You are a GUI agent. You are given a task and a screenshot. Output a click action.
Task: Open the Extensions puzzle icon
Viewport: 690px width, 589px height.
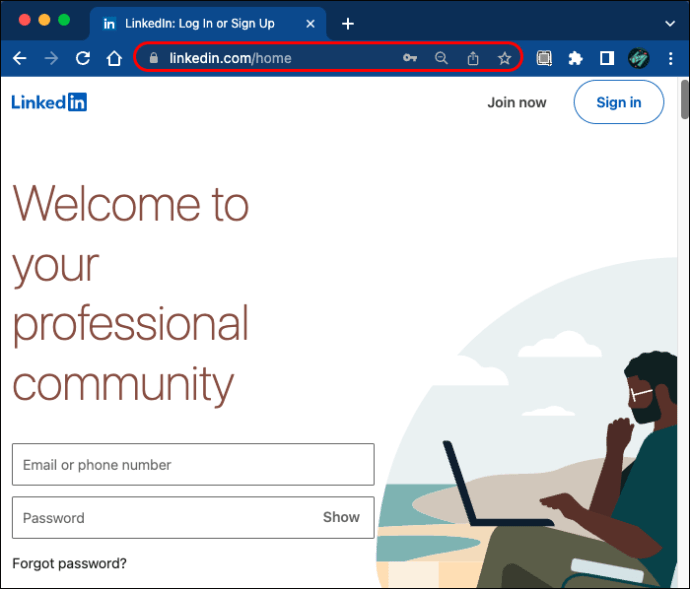(x=575, y=58)
